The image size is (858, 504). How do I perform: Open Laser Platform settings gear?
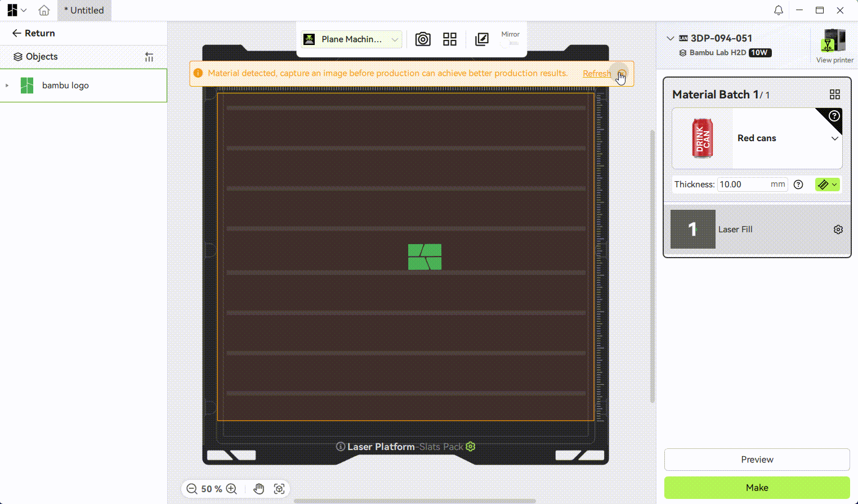click(471, 447)
